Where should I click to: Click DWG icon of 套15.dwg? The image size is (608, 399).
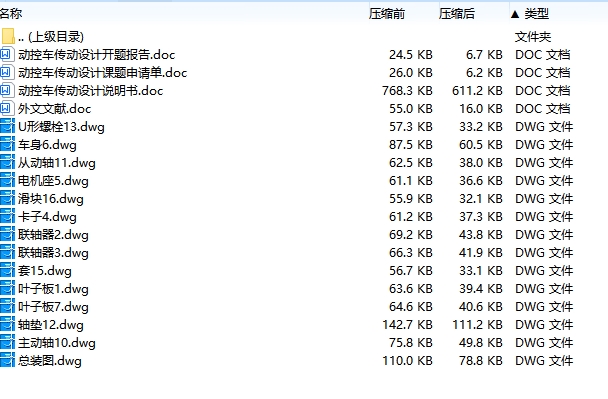pyautogui.click(x=7, y=271)
